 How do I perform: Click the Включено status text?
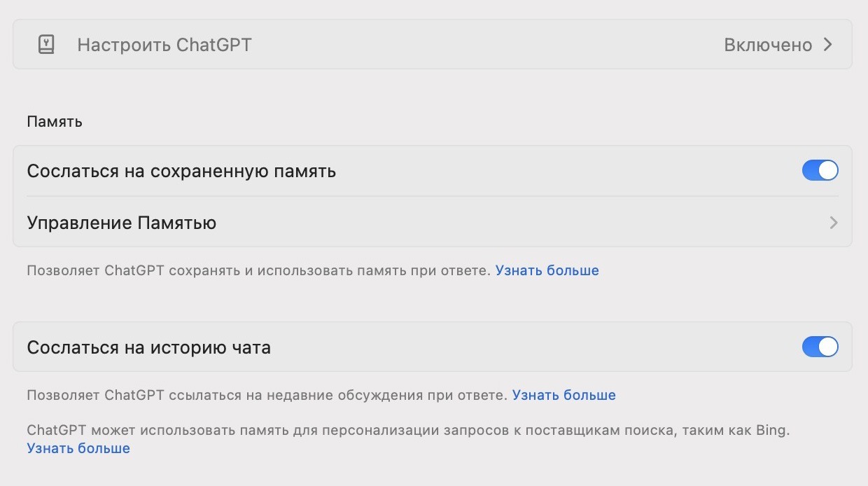767,45
